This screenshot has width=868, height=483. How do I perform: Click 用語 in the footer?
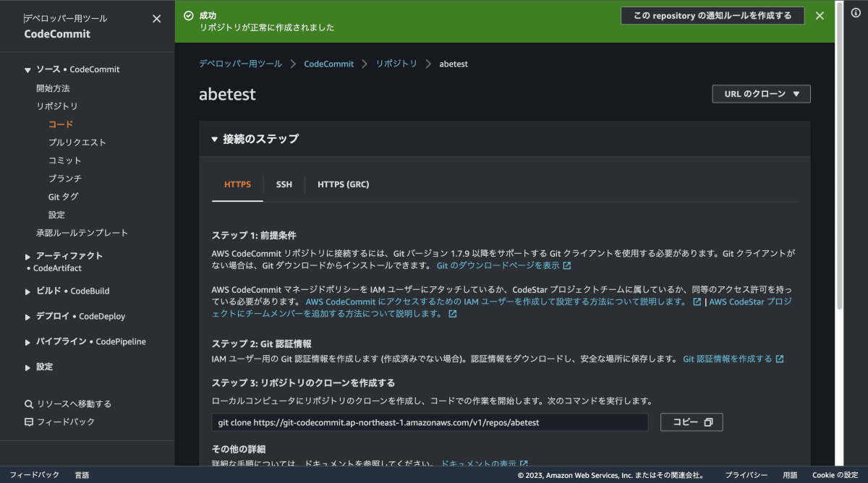pyautogui.click(x=790, y=475)
